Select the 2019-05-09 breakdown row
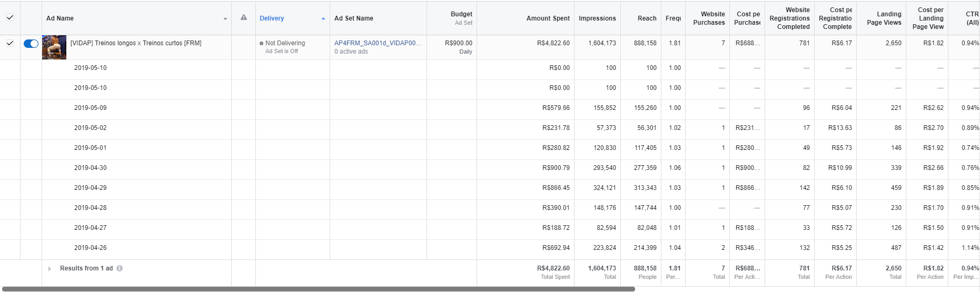980x292 pixels. tap(91, 108)
